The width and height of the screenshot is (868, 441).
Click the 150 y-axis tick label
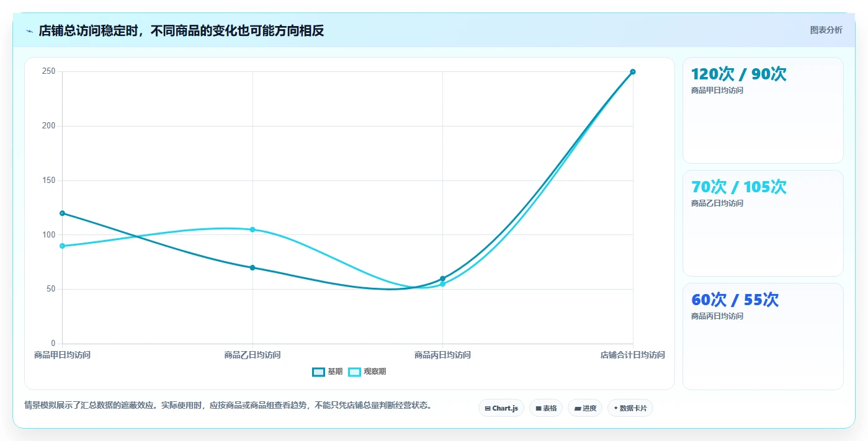(x=49, y=180)
